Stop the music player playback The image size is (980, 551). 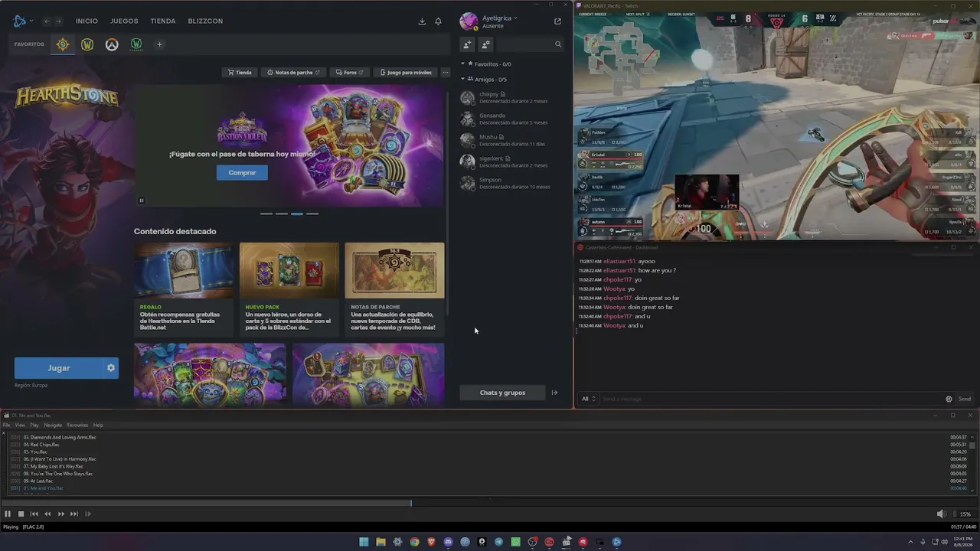pyautogui.click(x=21, y=514)
